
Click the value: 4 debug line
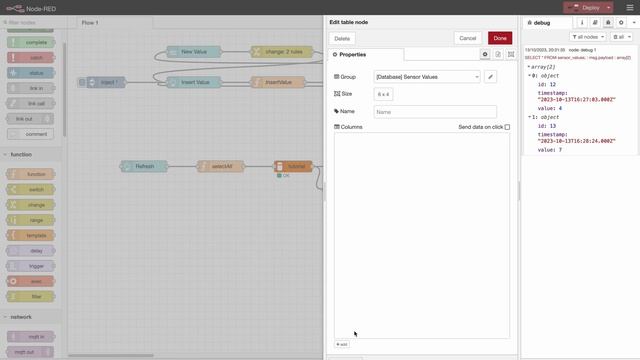click(x=550, y=109)
